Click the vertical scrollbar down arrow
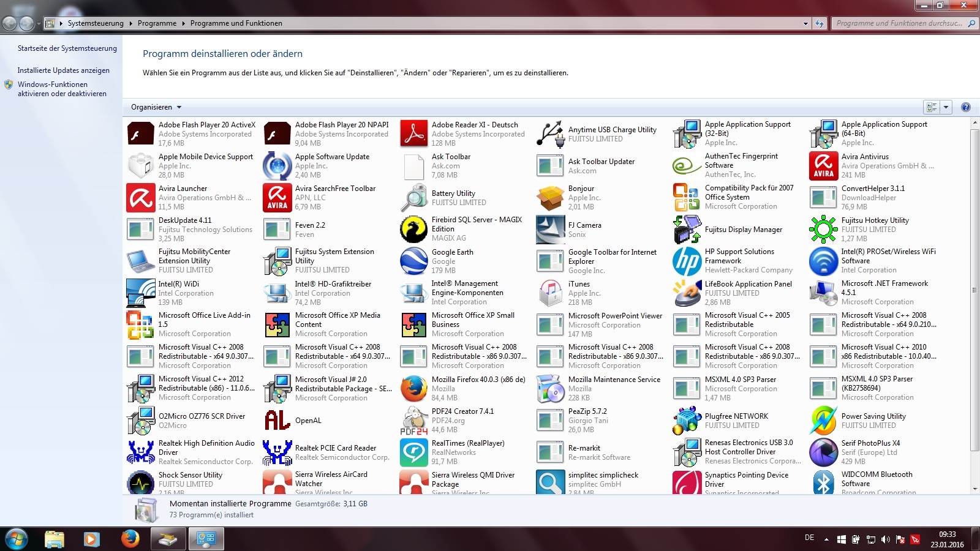This screenshot has width=980, height=551. coord(975,489)
